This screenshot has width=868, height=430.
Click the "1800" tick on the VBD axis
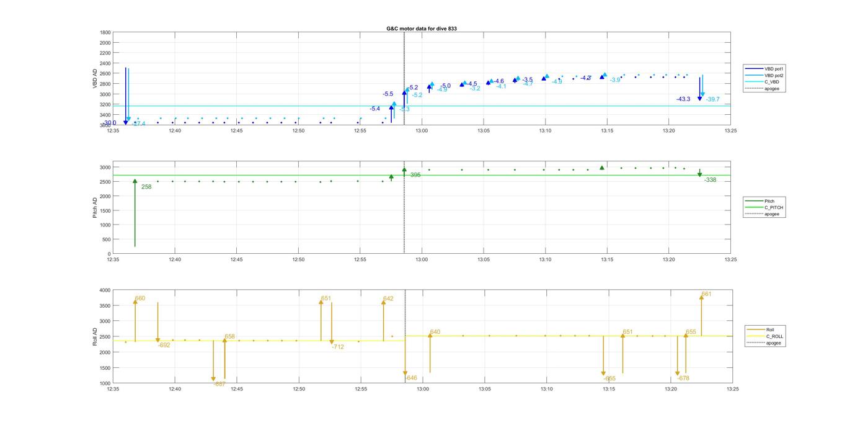[x=105, y=32]
